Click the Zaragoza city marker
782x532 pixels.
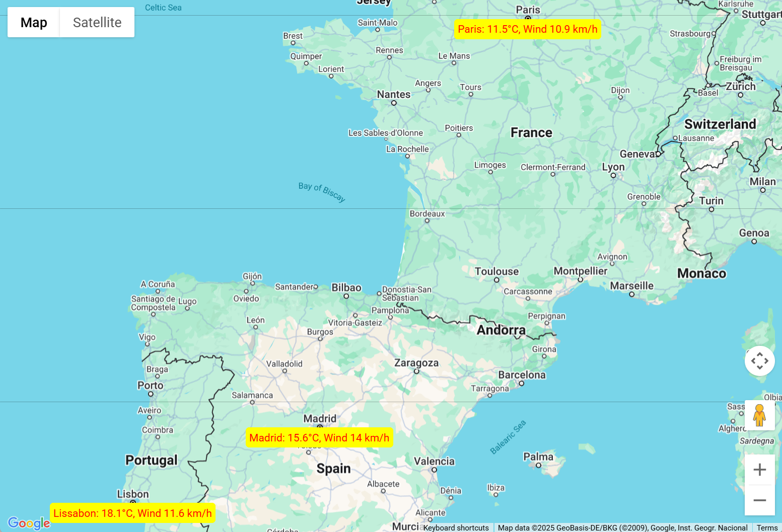[x=416, y=371]
